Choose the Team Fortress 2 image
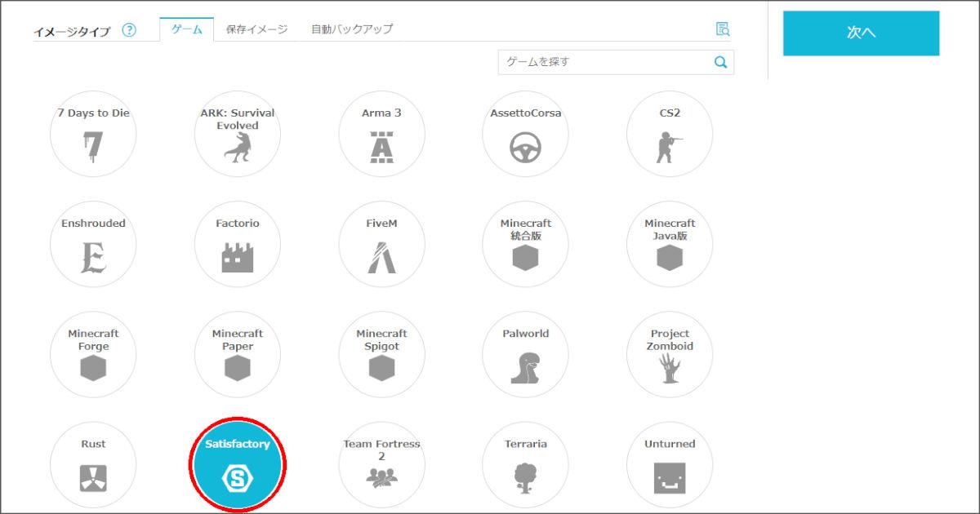 pos(381,465)
